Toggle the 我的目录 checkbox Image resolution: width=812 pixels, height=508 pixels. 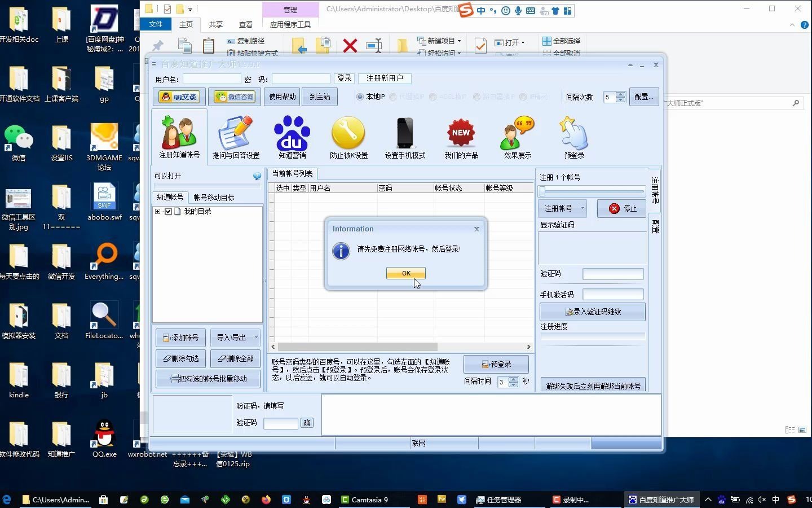pyautogui.click(x=168, y=211)
